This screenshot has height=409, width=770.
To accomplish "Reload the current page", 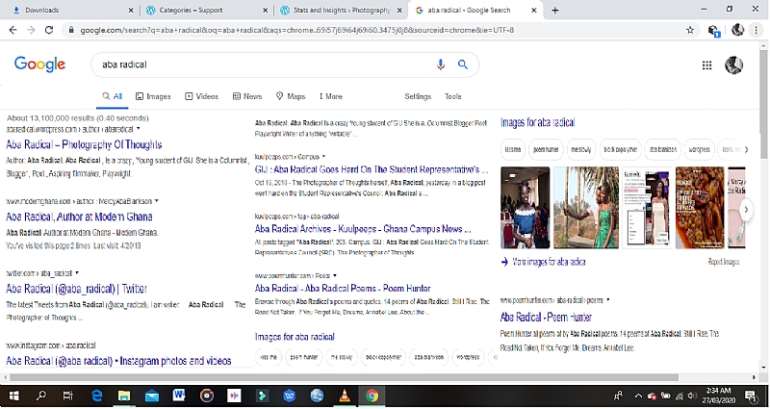I will point(49,30).
